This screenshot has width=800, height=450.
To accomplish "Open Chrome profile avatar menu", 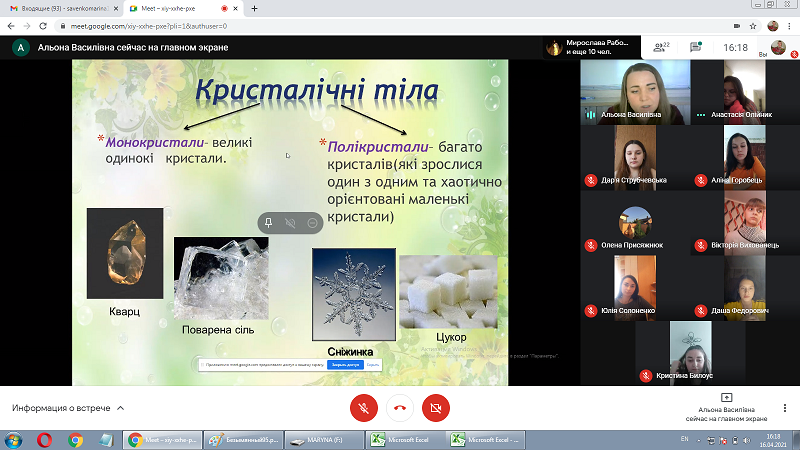I will coord(773,26).
